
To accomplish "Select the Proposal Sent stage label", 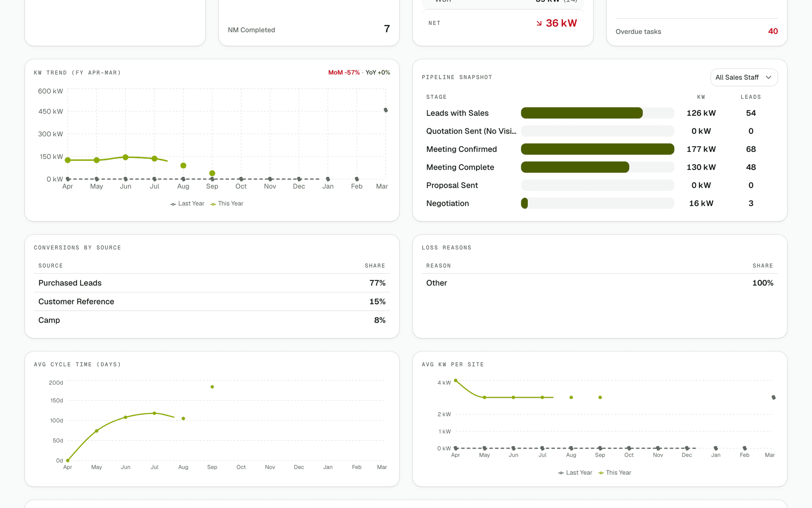I will (452, 185).
